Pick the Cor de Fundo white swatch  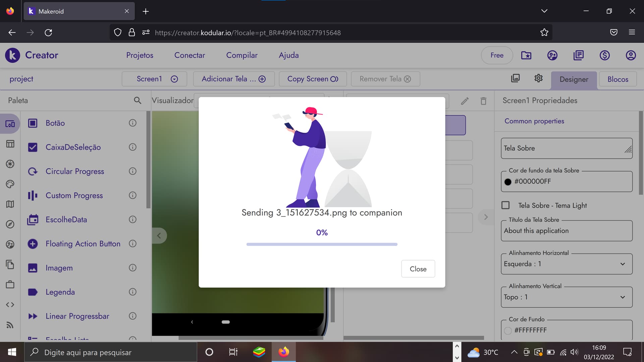(508, 330)
